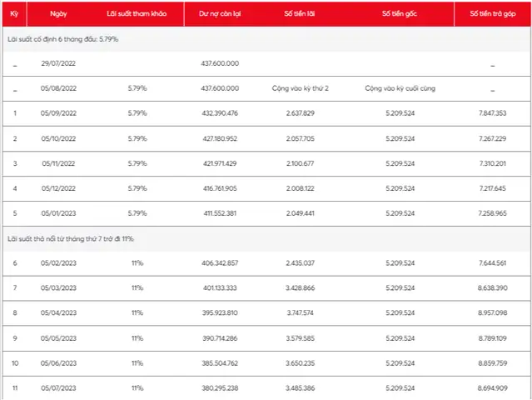Click installment 8.859.759
The image size is (532, 400).
click(x=493, y=363)
